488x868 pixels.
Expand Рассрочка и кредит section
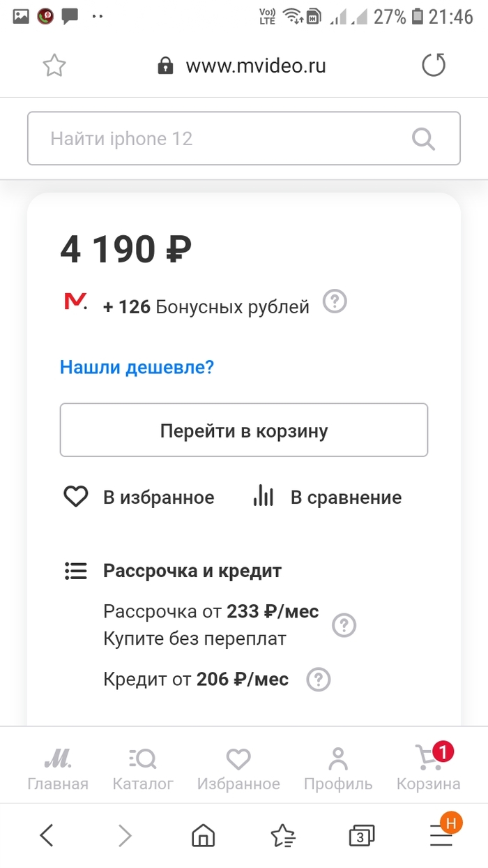192,571
